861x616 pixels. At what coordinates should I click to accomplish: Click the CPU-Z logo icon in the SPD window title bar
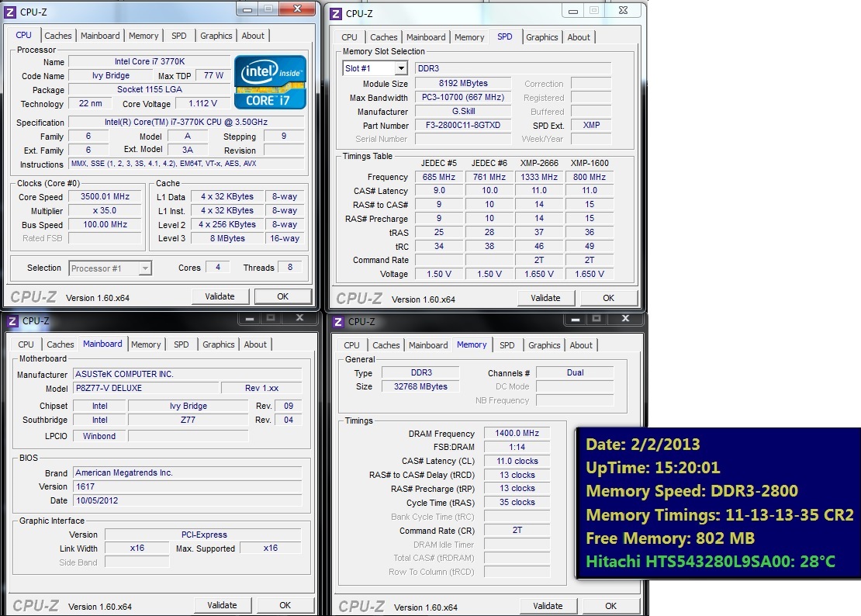(336, 13)
